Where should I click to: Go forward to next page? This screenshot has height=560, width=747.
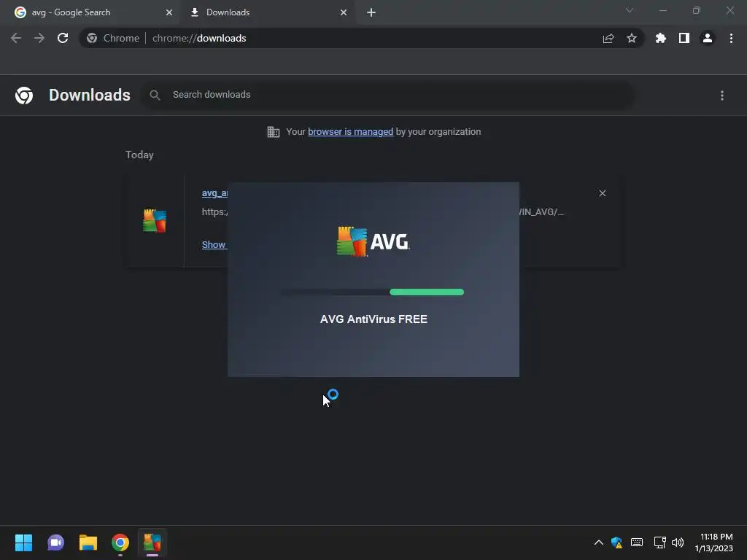pyautogui.click(x=39, y=38)
